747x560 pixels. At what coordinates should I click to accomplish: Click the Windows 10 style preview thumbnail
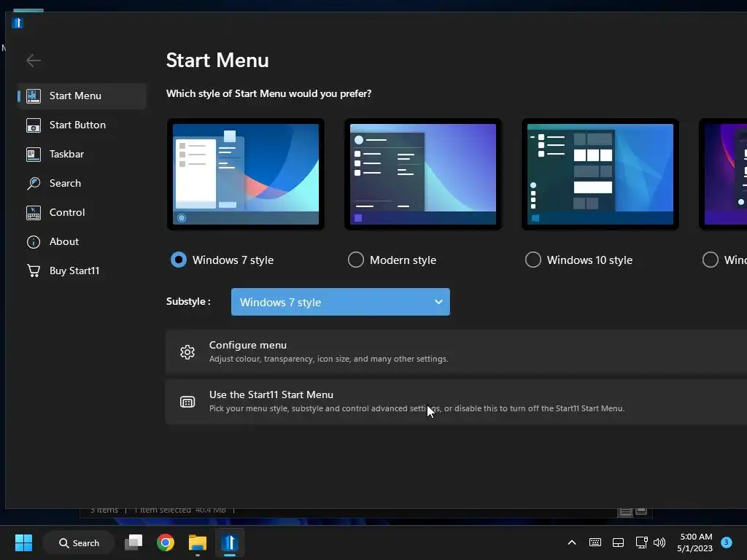[x=600, y=174]
